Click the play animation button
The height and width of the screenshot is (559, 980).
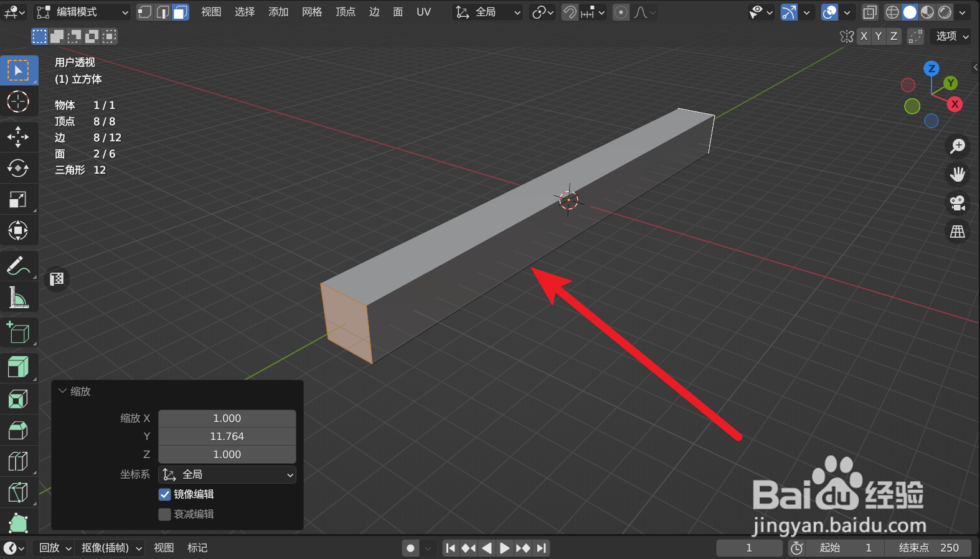(505, 548)
